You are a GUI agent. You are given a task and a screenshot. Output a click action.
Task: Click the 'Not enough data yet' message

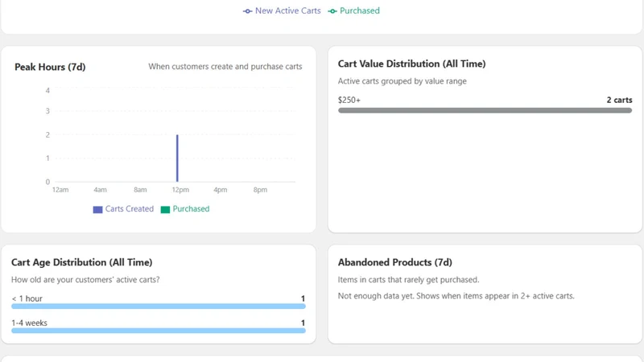[x=456, y=296]
